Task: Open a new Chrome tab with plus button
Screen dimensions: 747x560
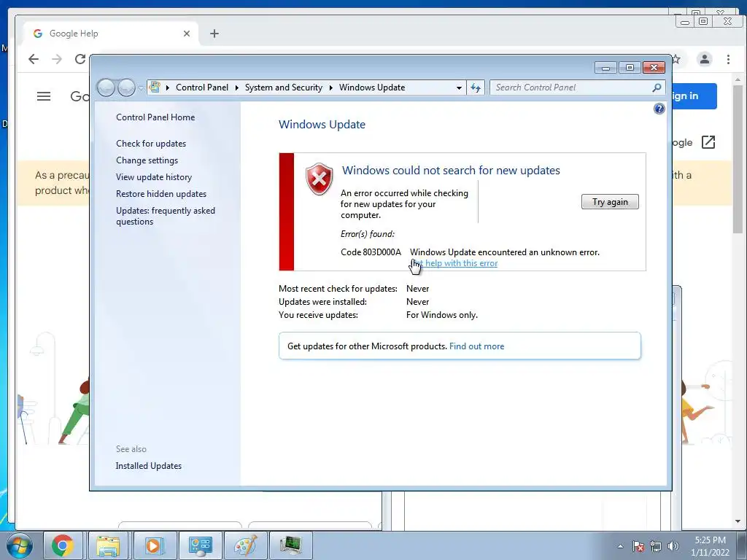Action: (x=214, y=34)
